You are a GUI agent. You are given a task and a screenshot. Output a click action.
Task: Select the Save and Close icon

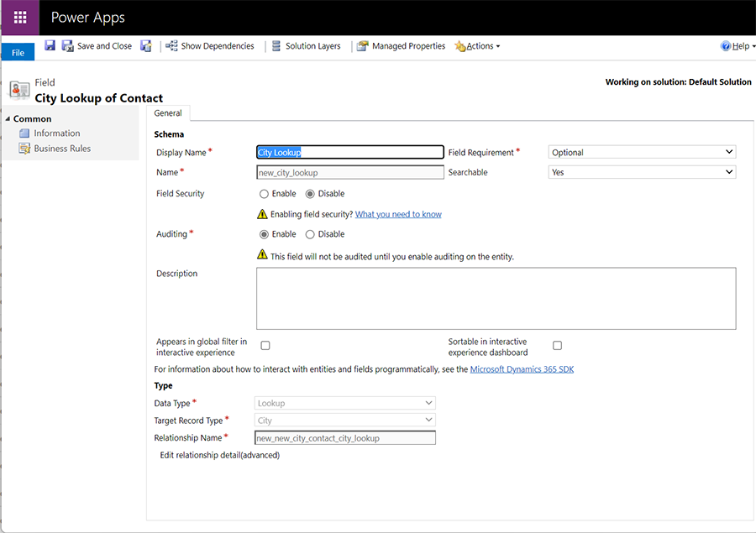[x=67, y=45]
